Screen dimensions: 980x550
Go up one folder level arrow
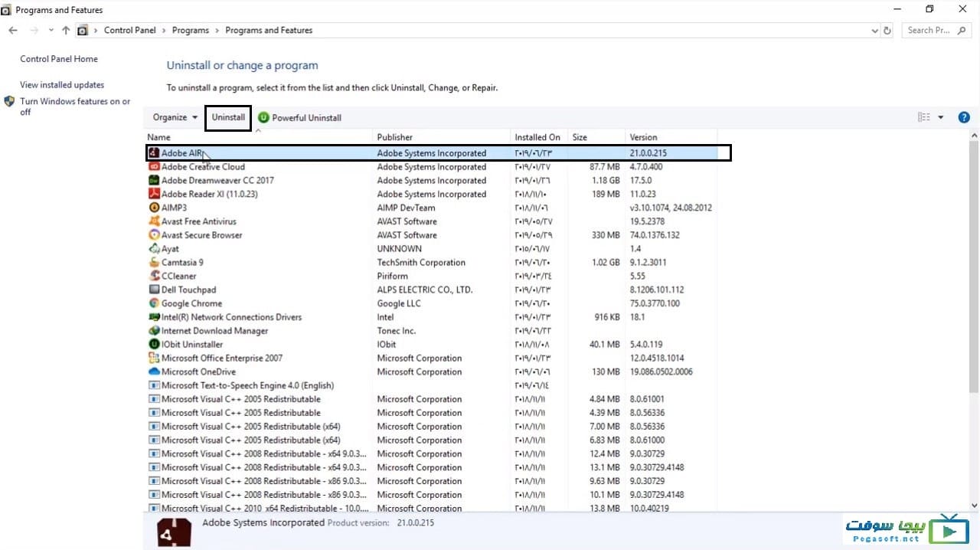[x=66, y=31]
